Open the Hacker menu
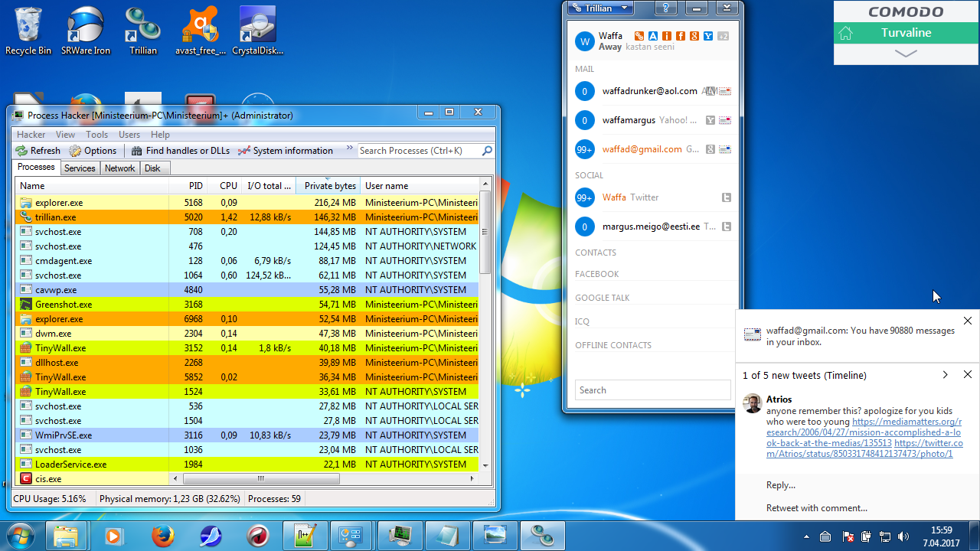980x551 pixels. point(31,135)
